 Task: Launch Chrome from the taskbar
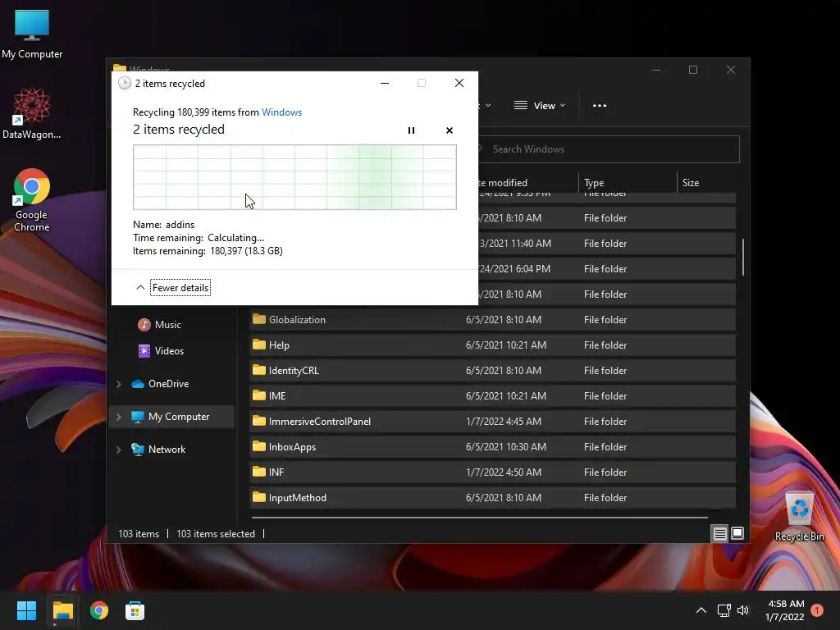[99, 610]
